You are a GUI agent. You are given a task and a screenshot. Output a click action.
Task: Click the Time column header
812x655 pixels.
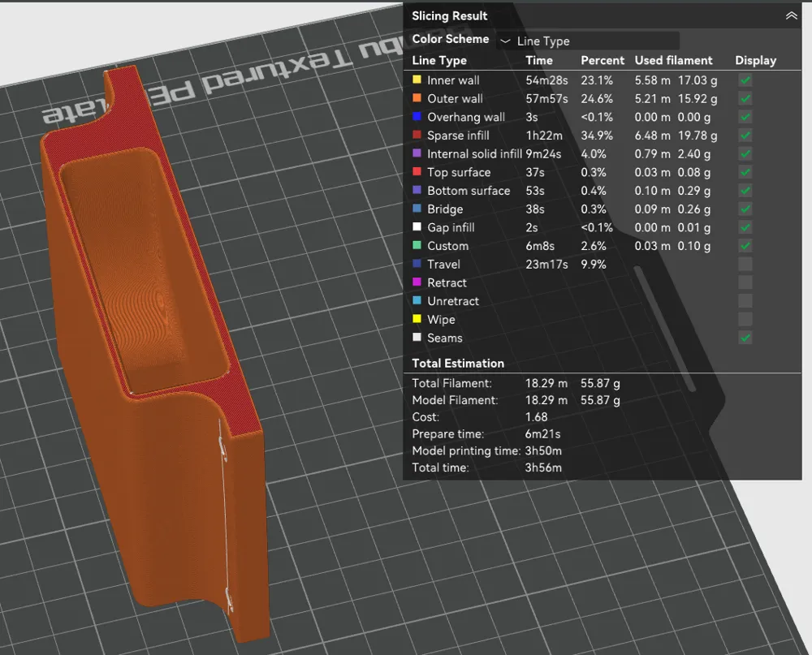tap(539, 61)
